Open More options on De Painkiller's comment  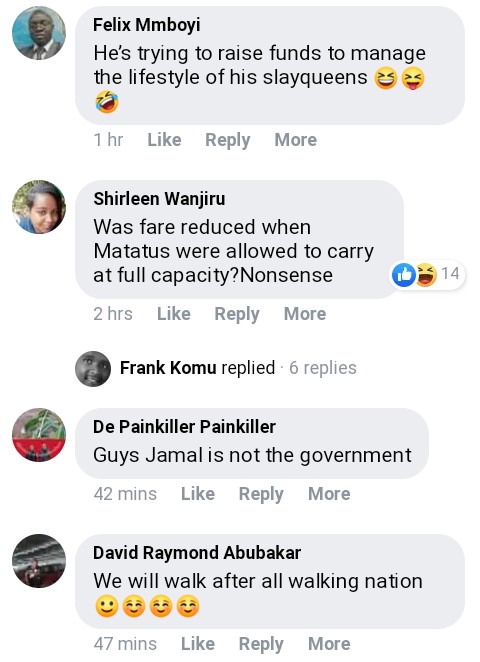pyautogui.click(x=329, y=494)
